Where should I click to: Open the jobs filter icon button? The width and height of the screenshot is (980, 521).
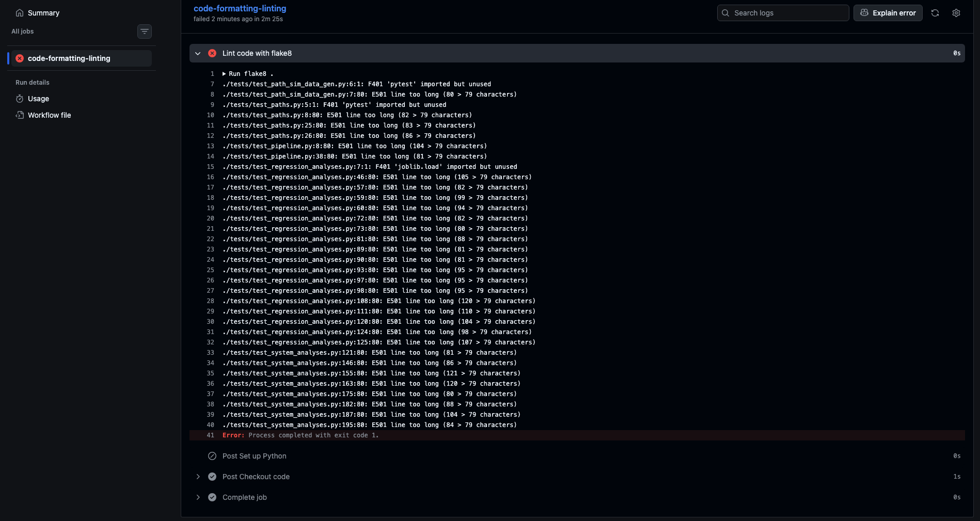tap(145, 31)
